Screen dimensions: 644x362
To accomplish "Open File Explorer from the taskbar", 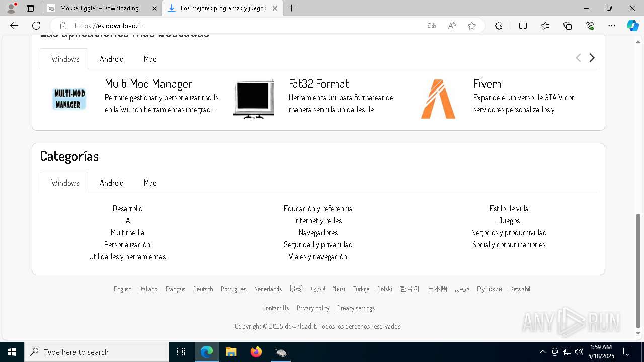I will (231, 352).
